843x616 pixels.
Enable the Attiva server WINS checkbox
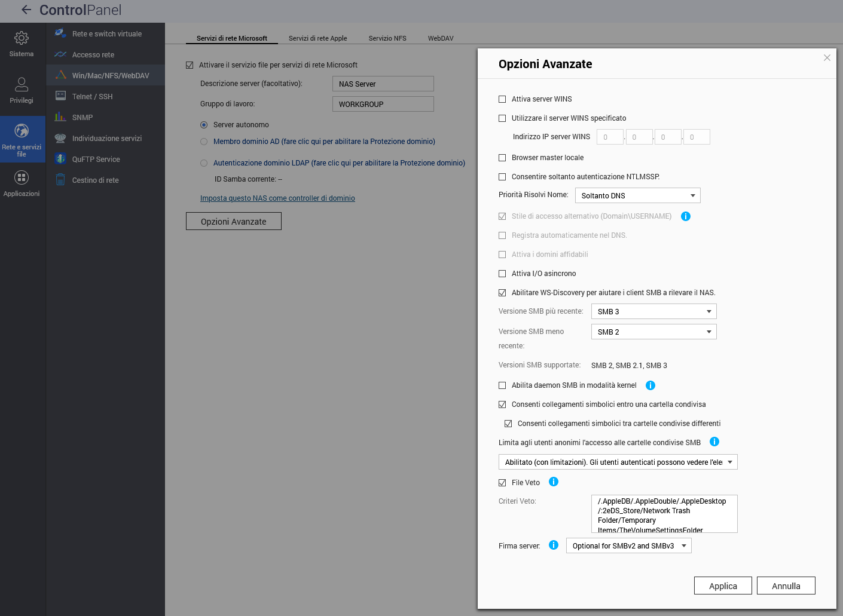(x=502, y=99)
